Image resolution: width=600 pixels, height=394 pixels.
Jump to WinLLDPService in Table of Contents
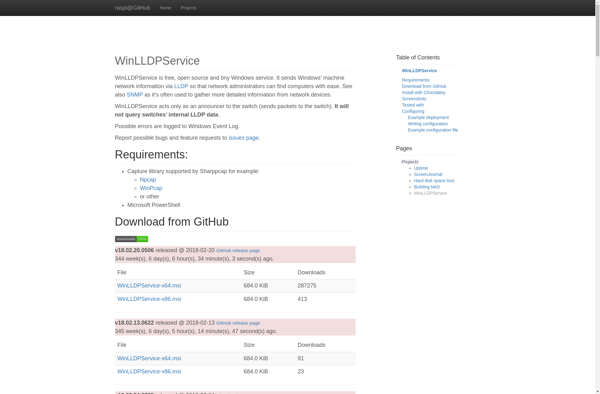419,71
